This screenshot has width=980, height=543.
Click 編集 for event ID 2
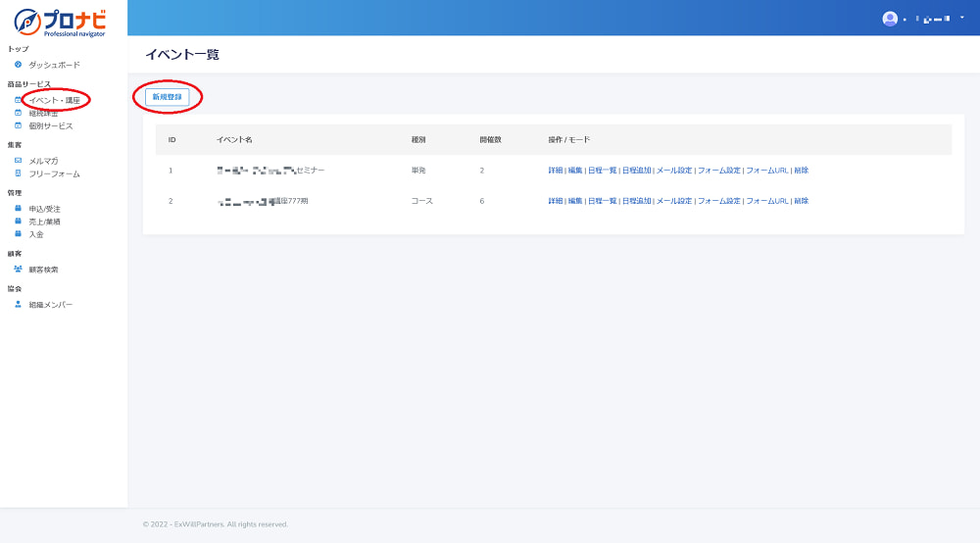coord(575,201)
